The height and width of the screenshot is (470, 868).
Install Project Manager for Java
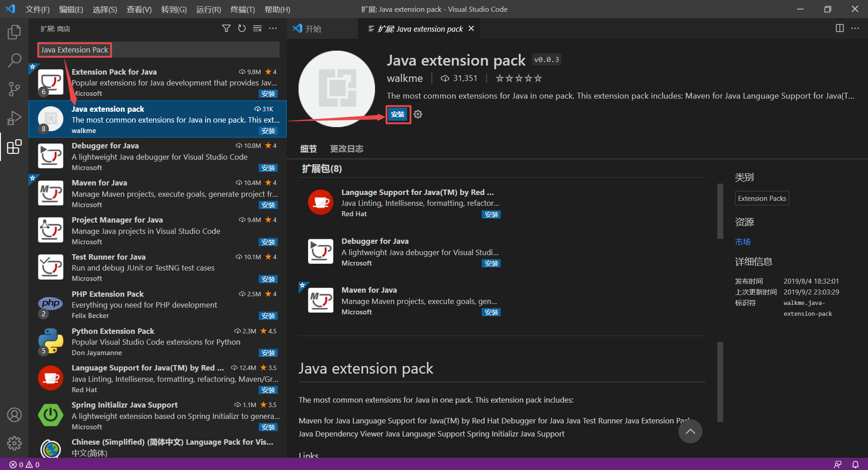pos(268,242)
